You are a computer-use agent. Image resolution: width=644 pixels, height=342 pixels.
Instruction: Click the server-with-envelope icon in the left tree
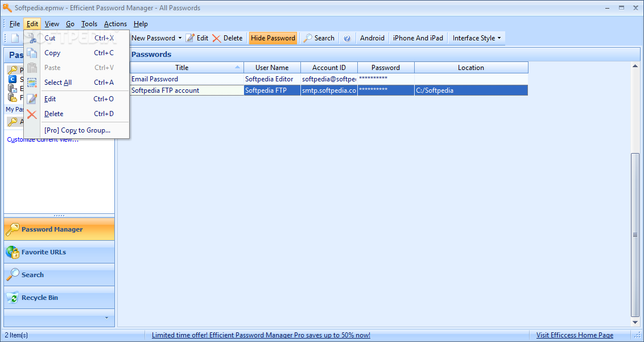click(x=13, y=88)
